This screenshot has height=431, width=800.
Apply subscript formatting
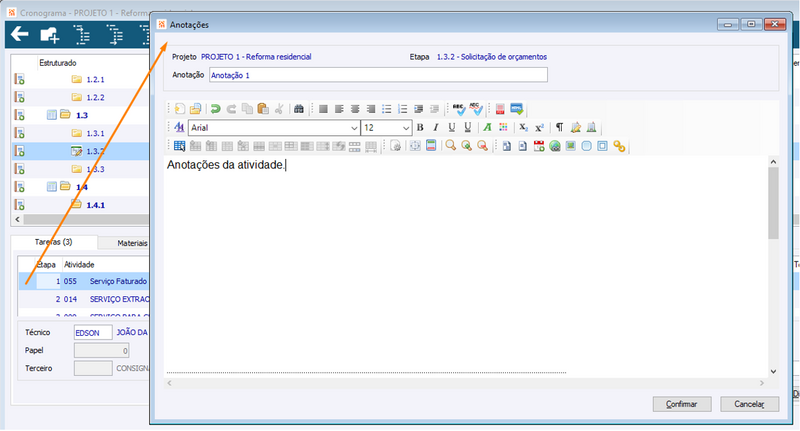click(523, 127)
